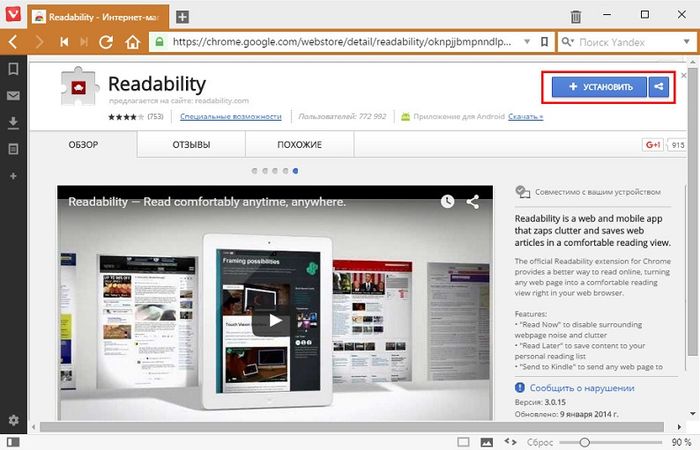Open the Downloads panel in sidebar

[x=13, y=122]
